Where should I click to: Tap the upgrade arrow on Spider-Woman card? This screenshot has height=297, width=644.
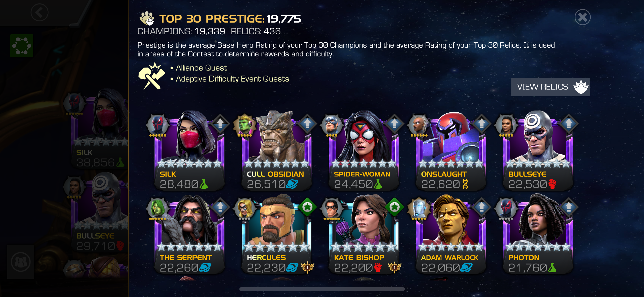pos(394,124)
